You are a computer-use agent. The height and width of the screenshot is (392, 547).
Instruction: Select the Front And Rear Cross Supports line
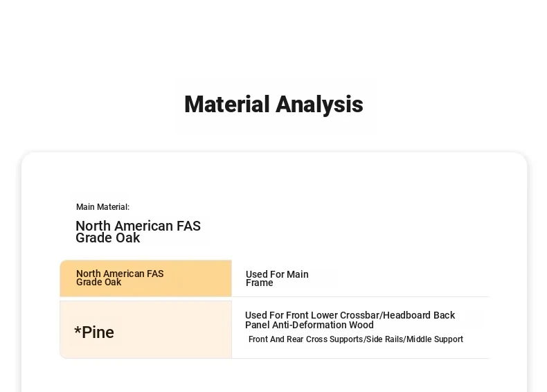coord(356,339)
